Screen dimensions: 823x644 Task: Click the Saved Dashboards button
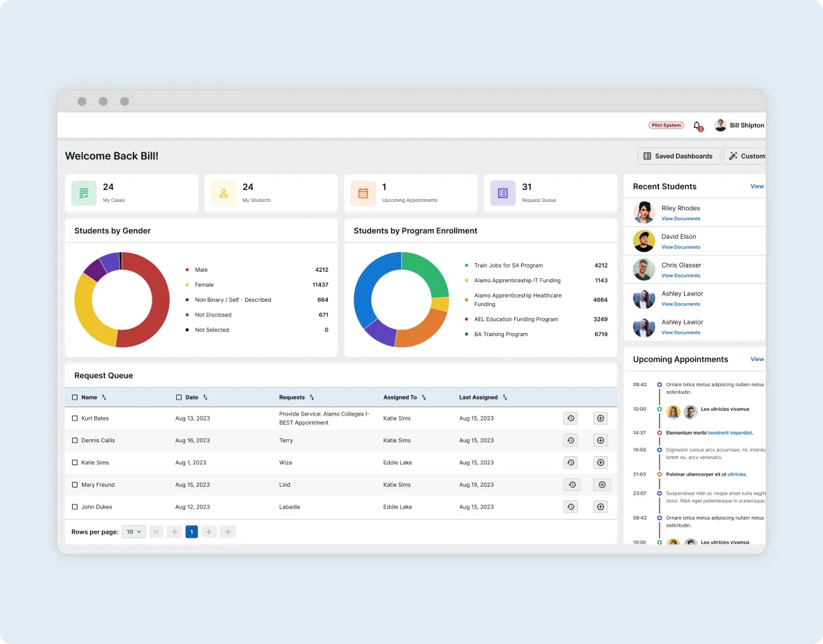(x=678, y=156)
